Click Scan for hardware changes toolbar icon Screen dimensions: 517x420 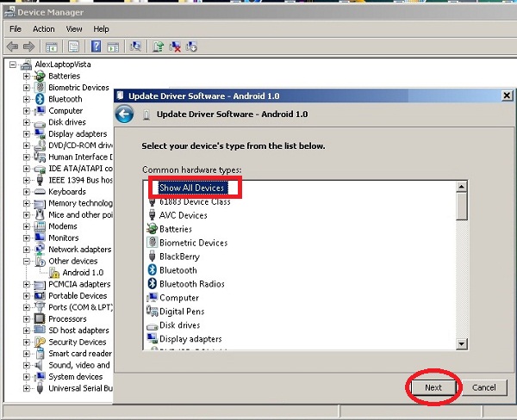(135, 46)
